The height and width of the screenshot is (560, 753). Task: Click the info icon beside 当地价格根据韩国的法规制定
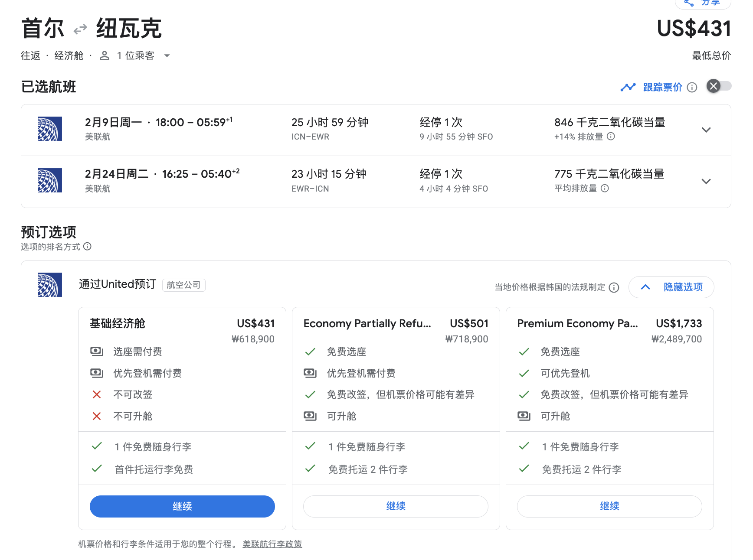pyautogui.click(x=614, y=287)
